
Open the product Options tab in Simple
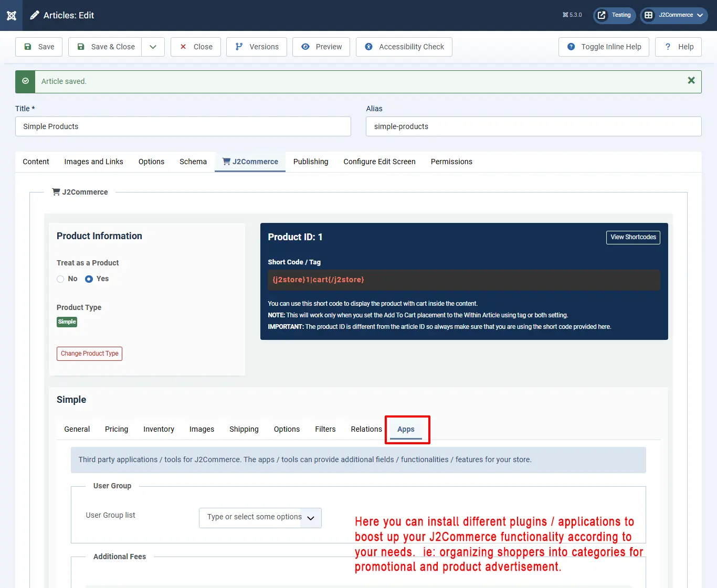coord(287,429)
